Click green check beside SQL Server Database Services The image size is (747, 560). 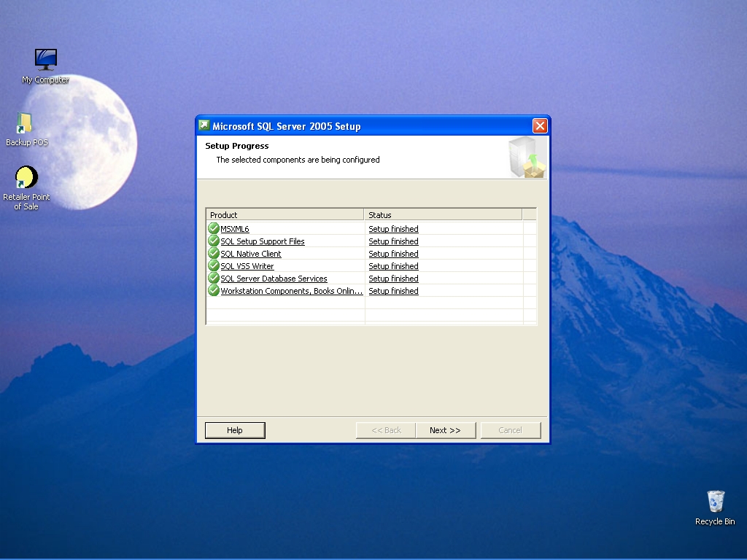pos(214,279)
